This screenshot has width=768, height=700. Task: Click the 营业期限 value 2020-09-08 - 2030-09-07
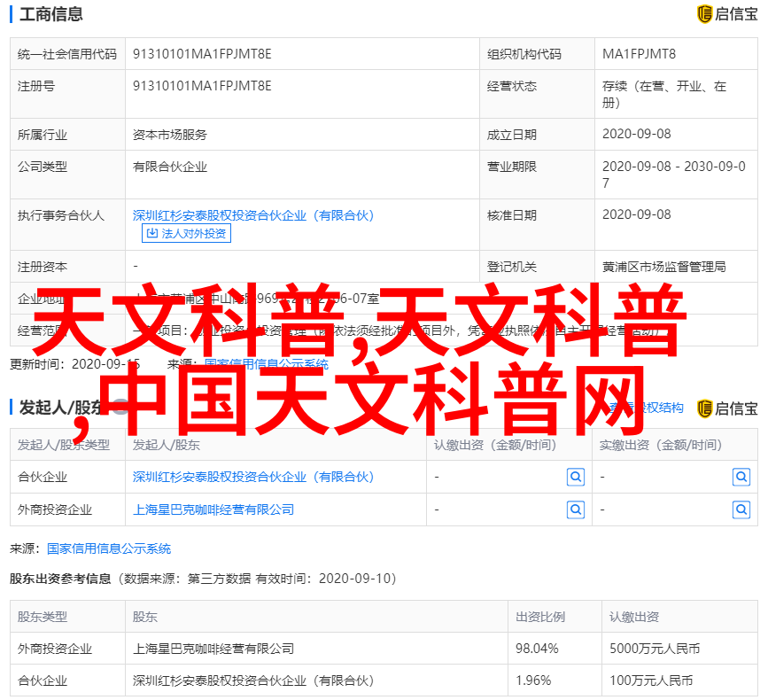click(674, 175)
